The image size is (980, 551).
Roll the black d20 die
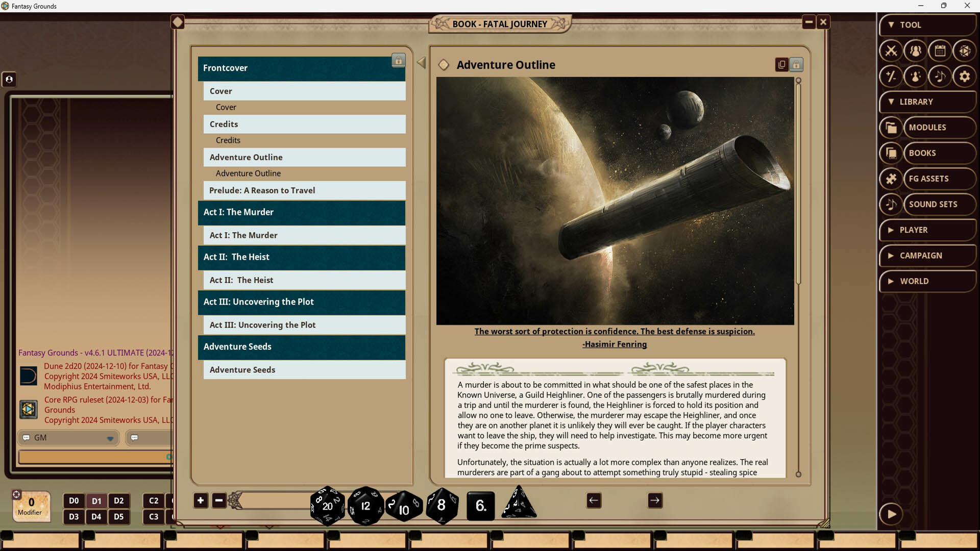click(x=327, y=505)
